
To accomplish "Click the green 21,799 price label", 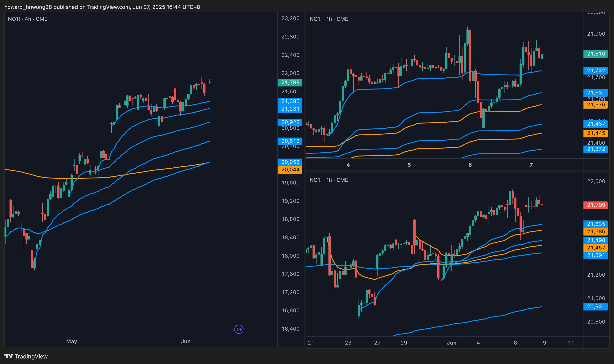I will coord(290,82).
